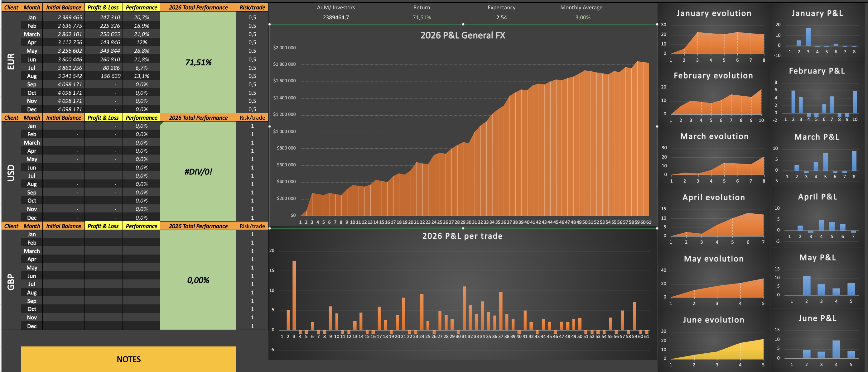This screenshot has width=868, height=372.
Task: Select the February P&L bar chart
Action: (x=817, y=95)
